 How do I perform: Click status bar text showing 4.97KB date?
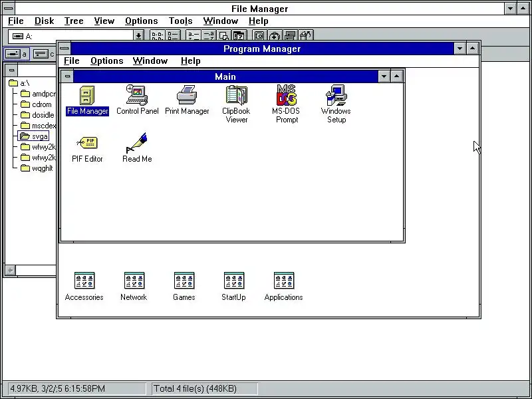[x=58, y=388]
